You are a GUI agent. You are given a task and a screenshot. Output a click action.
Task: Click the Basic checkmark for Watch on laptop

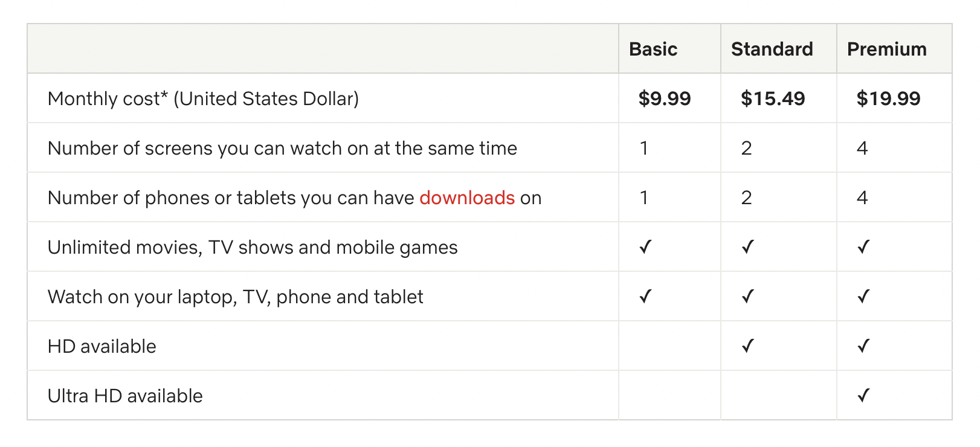coord(645,297)
